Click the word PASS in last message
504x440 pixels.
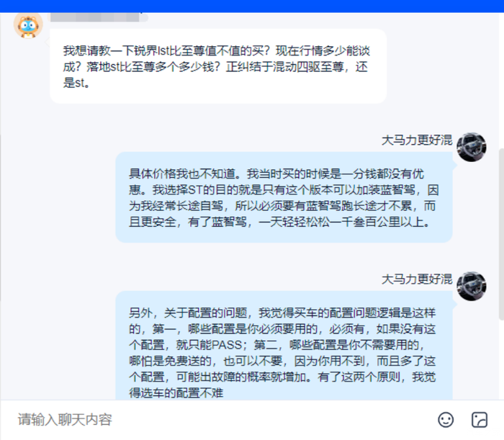(x=226, y=345)
